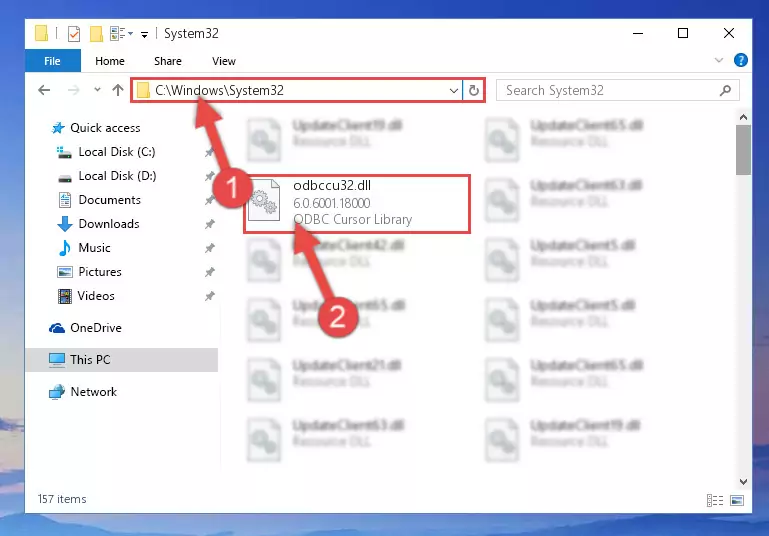Click the search magnifier icon
Viewport: 769px width, 536px height.
(x=725, y=90)
